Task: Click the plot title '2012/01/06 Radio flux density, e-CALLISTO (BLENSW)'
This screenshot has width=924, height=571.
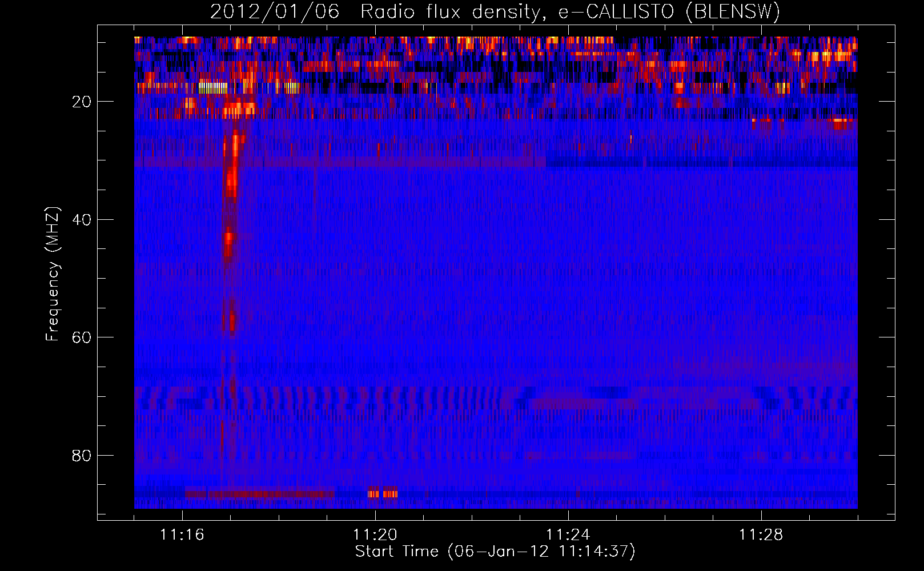Action: [495, 11]
